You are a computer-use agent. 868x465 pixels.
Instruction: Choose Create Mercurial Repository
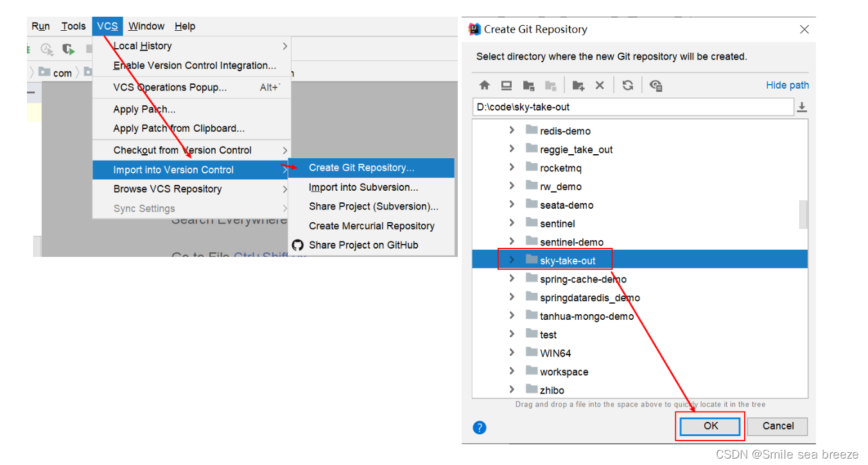pos(372,226)
